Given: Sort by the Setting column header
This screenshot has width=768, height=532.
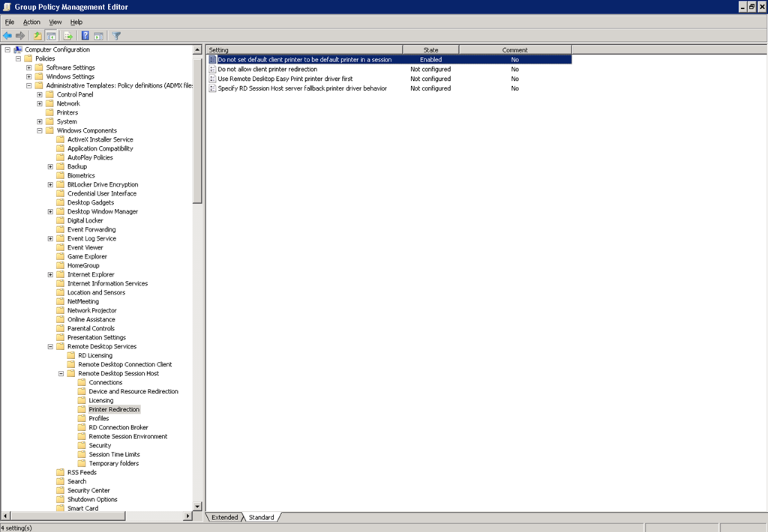Looking at the screenshot, I should point(304,50).
